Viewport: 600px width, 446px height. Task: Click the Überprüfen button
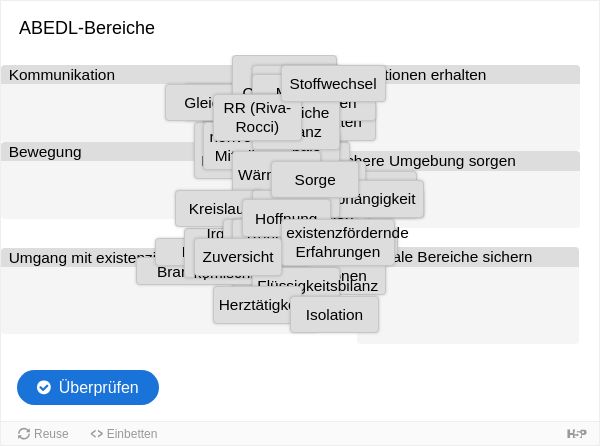[88, 387]
